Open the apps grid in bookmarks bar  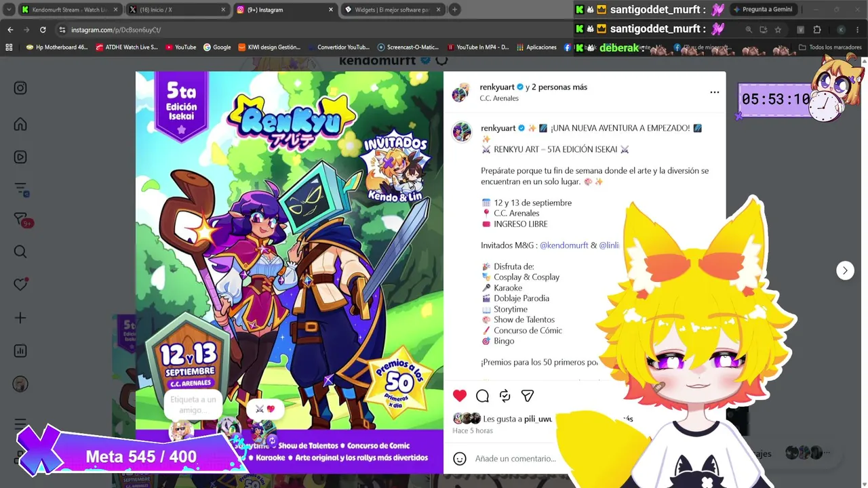[x=9, y=47]
